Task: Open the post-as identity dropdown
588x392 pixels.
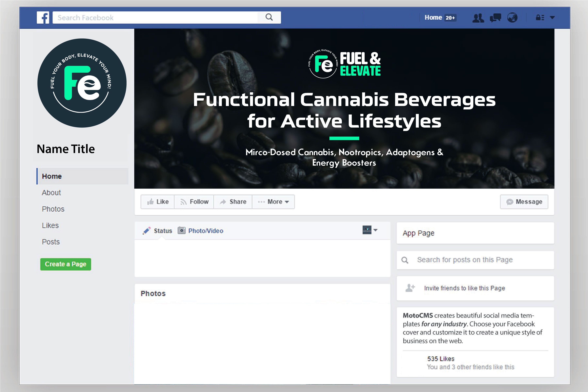Action: pyautogui.click(x=370, y=230)
